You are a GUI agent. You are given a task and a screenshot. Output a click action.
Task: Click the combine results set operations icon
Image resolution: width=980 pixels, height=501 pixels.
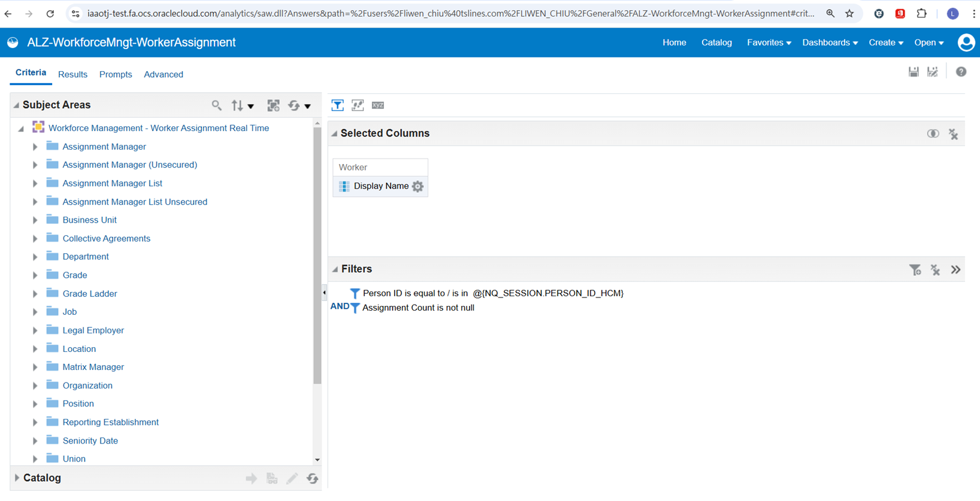[x=933, y=133]
